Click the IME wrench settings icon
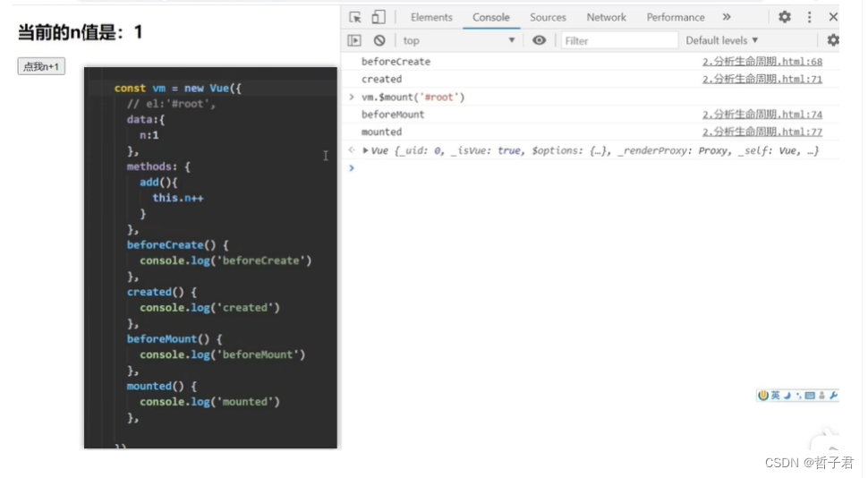The width and height of the screenshot is (868, 478). click(x=833, y=396)
